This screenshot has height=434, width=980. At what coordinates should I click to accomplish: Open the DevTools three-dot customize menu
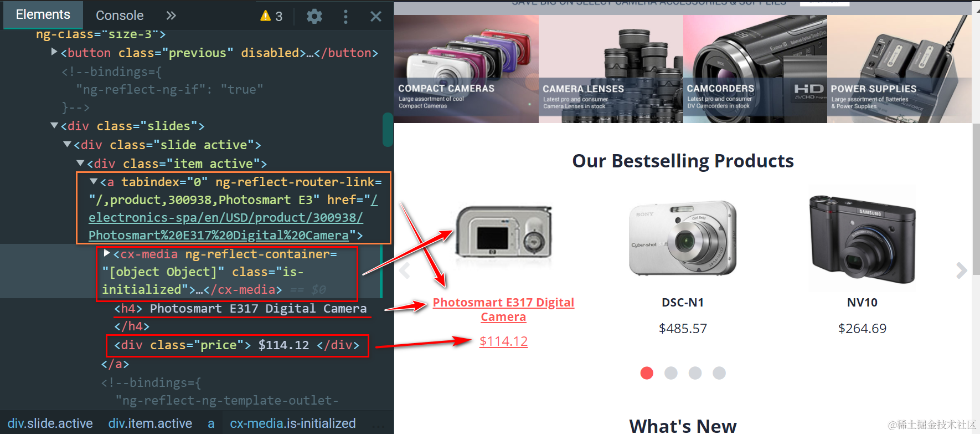click(x=345, y=16)
